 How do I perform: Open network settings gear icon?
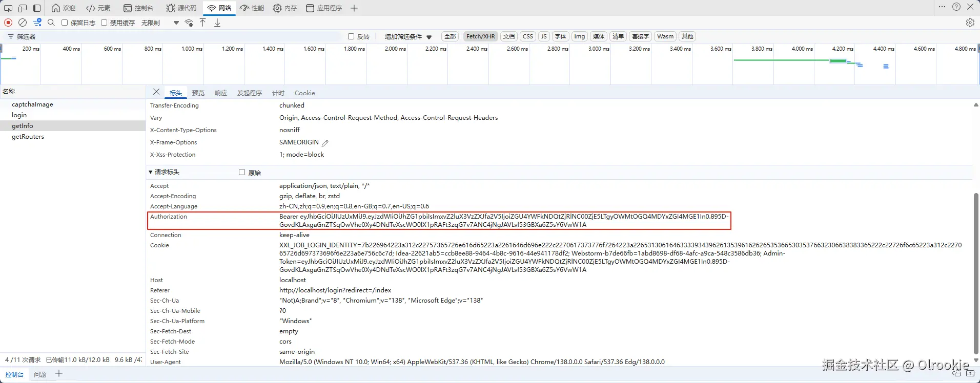[x=970, y=23]
